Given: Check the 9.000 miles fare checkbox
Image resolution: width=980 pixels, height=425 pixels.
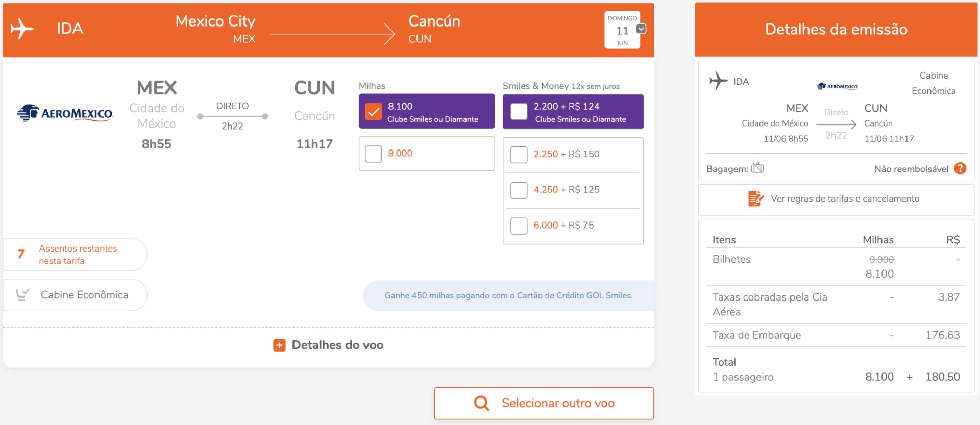Looking at the screenshot, I should pos(374,154).
